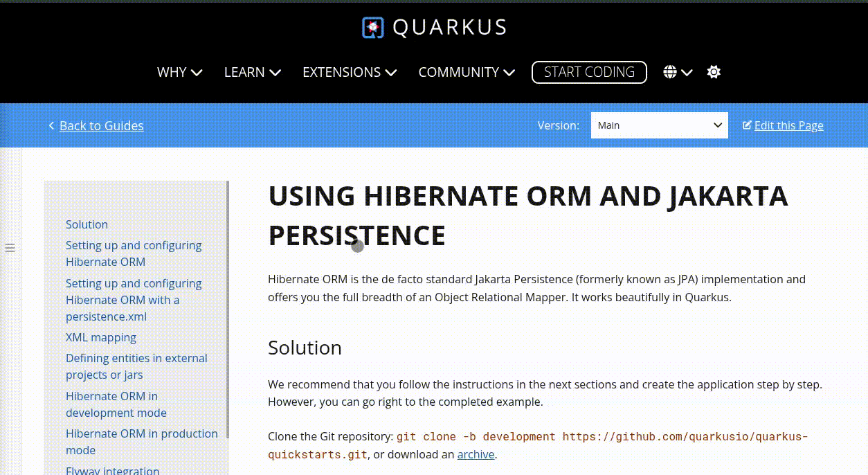Expand the WHY menu
This screenshot has width=868, height=475.
tap(179, 72)
